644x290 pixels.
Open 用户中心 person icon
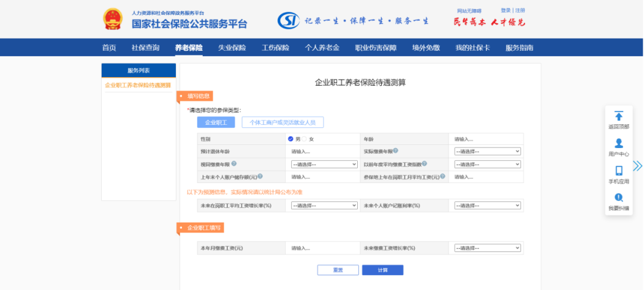[618, 143]
